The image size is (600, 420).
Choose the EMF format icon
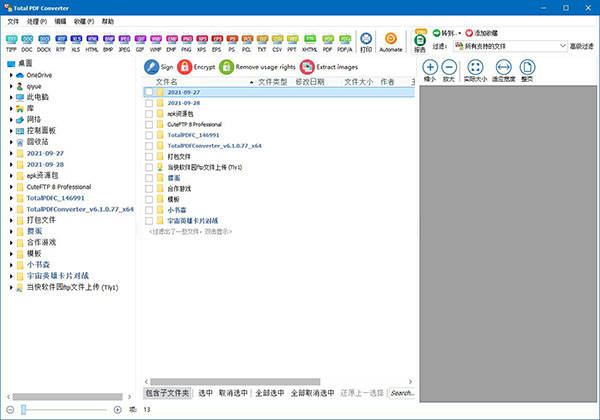click(172, 42)
